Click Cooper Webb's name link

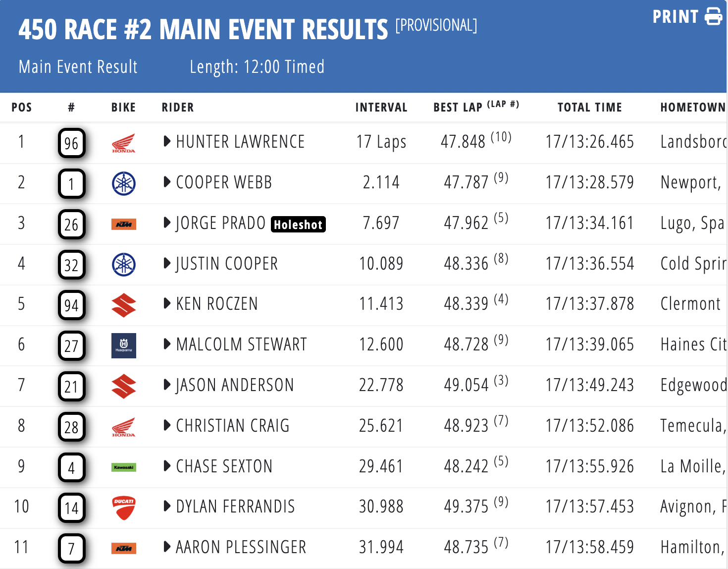click(224, 182)
